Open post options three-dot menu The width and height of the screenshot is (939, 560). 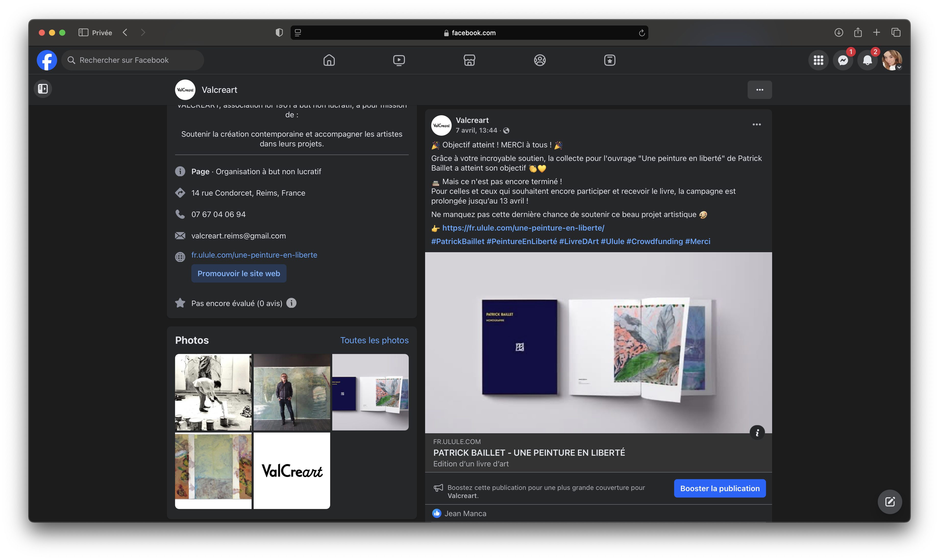756,124
